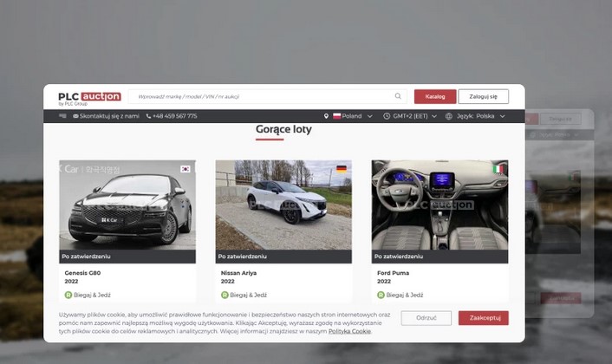This screenshot has height=364, width=612.
Task: Focus the brand/model/VIN search field
Action: point(267,96)
